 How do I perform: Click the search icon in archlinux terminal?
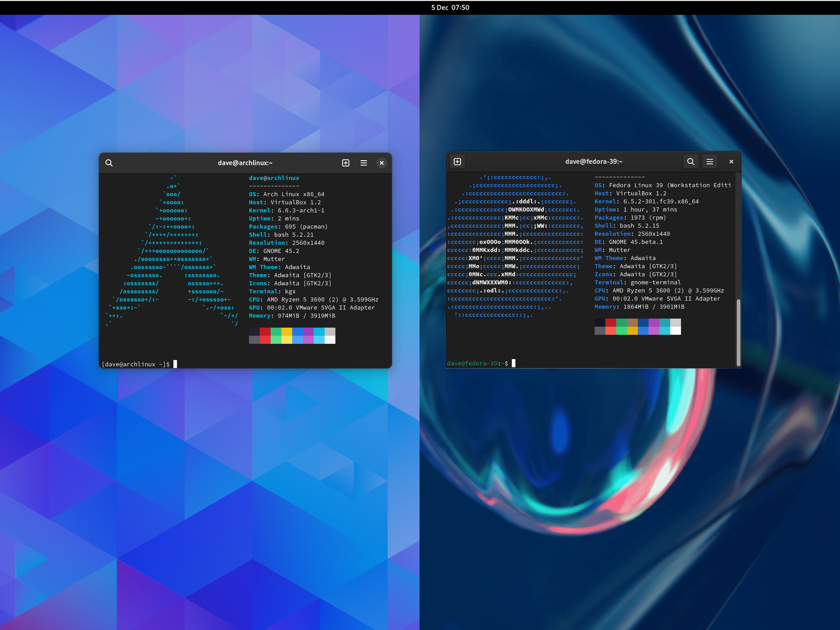[109, 163]
